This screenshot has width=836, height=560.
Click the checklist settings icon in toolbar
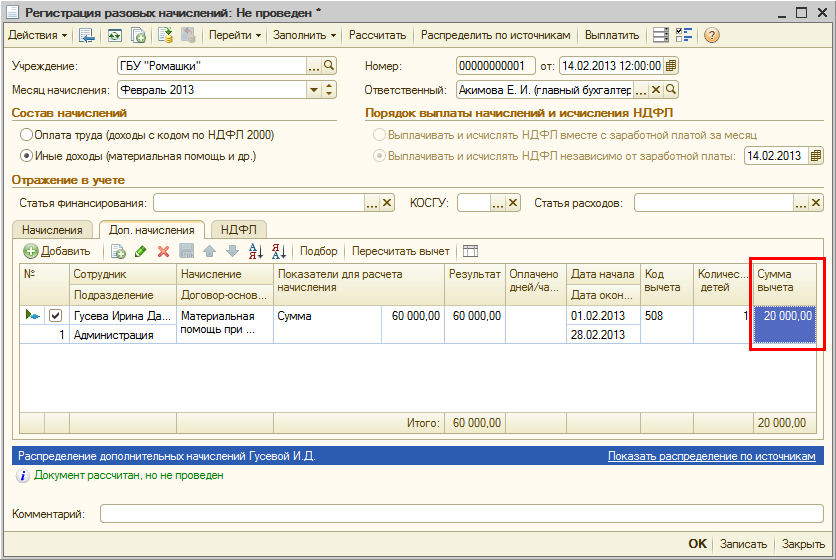coord(684,35)
